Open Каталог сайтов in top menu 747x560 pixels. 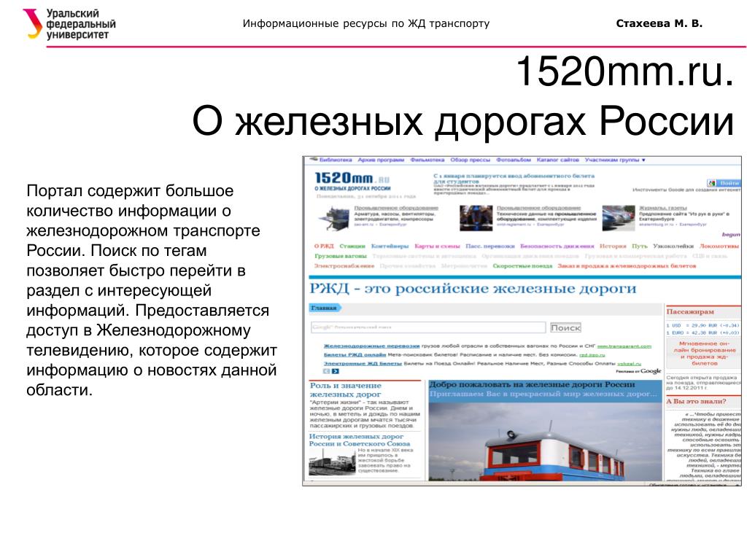(x=558, y=160)
